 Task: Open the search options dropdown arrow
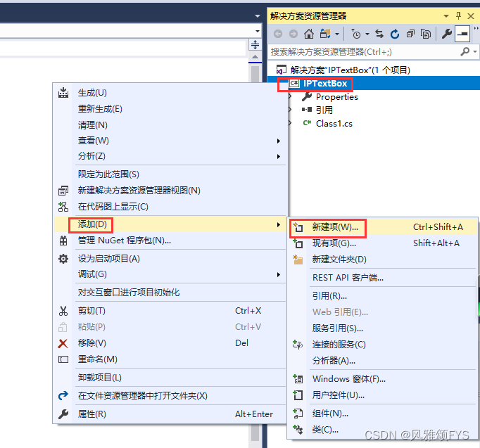475,51
